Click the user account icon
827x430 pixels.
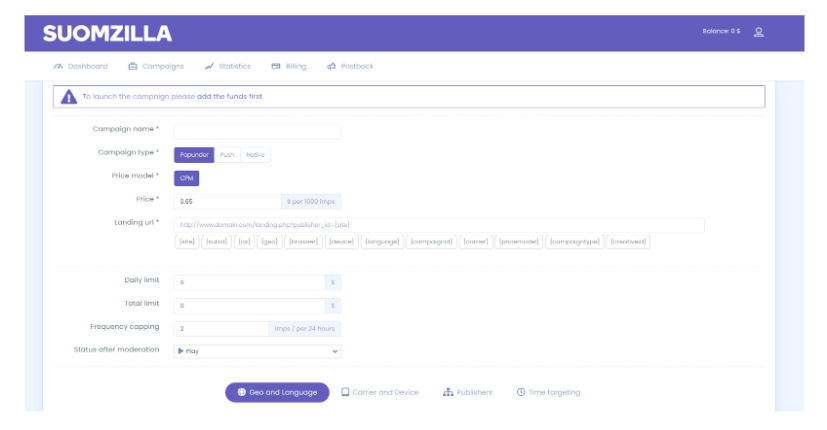(x=758, y=32)
